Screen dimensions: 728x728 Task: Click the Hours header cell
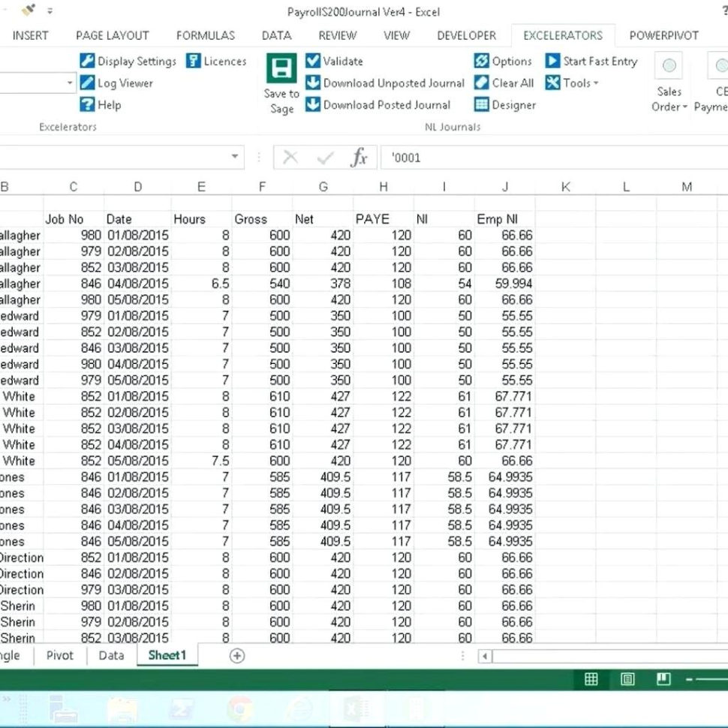201,218
